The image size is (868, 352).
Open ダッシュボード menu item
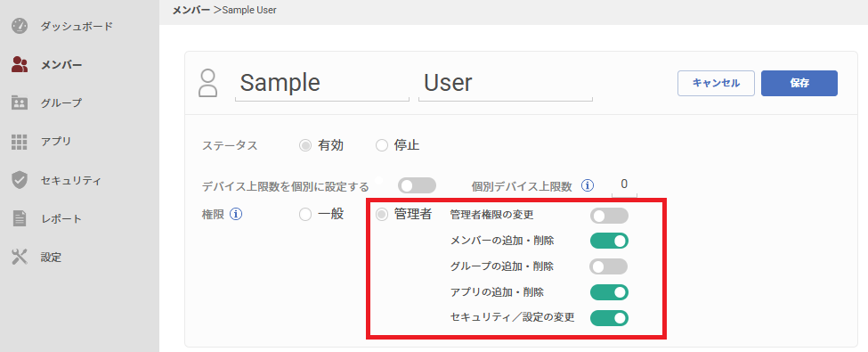[77, 26]
